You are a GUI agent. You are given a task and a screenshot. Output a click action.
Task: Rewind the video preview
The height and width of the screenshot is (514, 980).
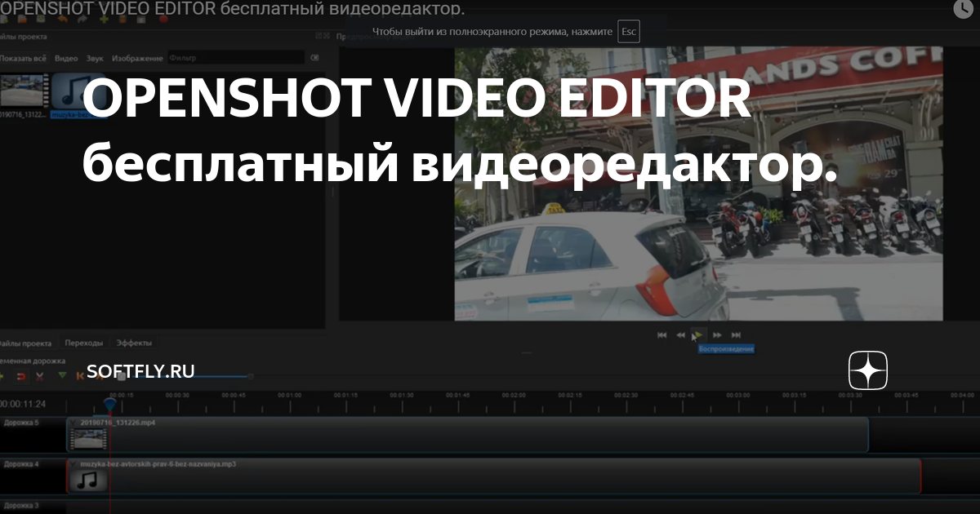(680, 335)
